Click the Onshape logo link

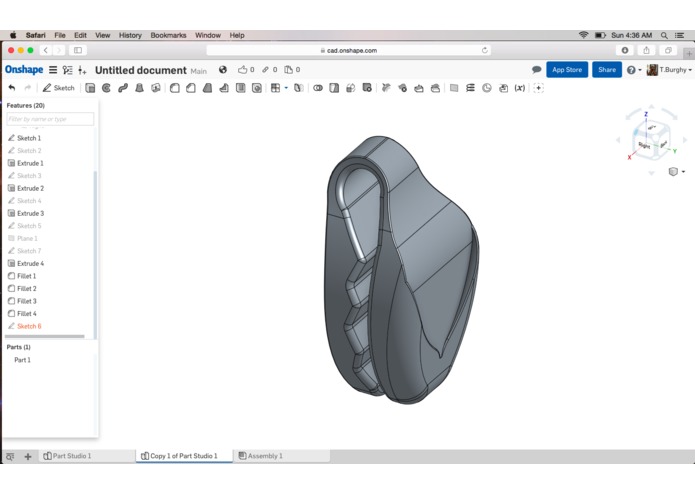24,70
